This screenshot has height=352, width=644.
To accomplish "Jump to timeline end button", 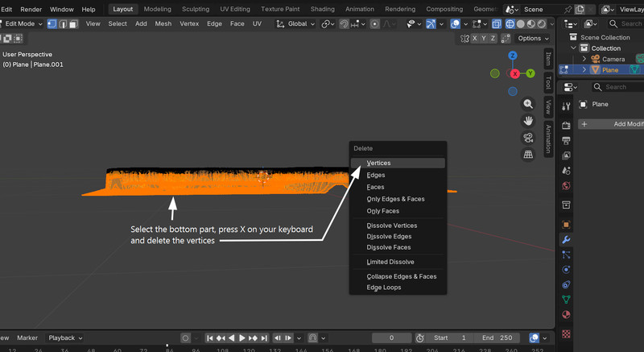I will point(264,338).
